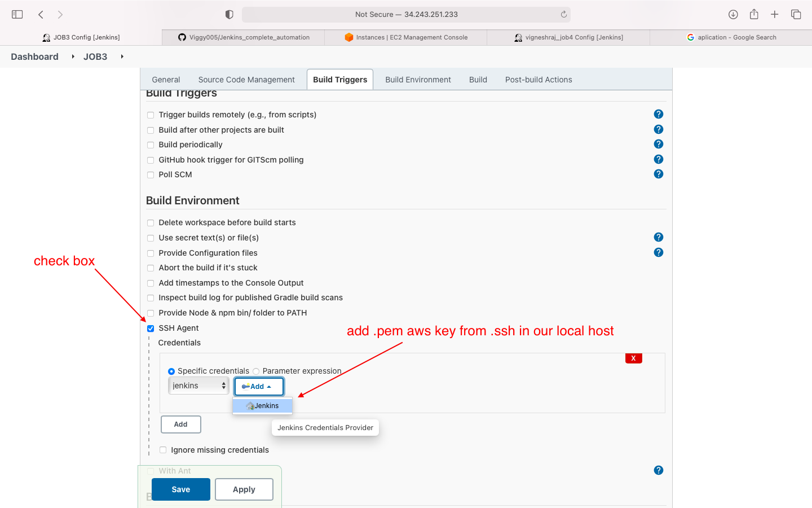Select Parameter expression radio button

[256, 371]
